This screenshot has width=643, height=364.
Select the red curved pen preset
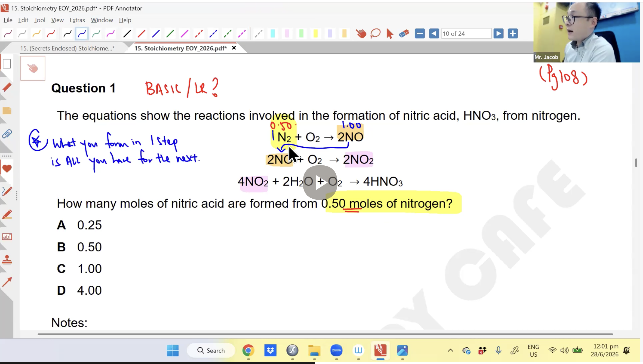point(51,34)
